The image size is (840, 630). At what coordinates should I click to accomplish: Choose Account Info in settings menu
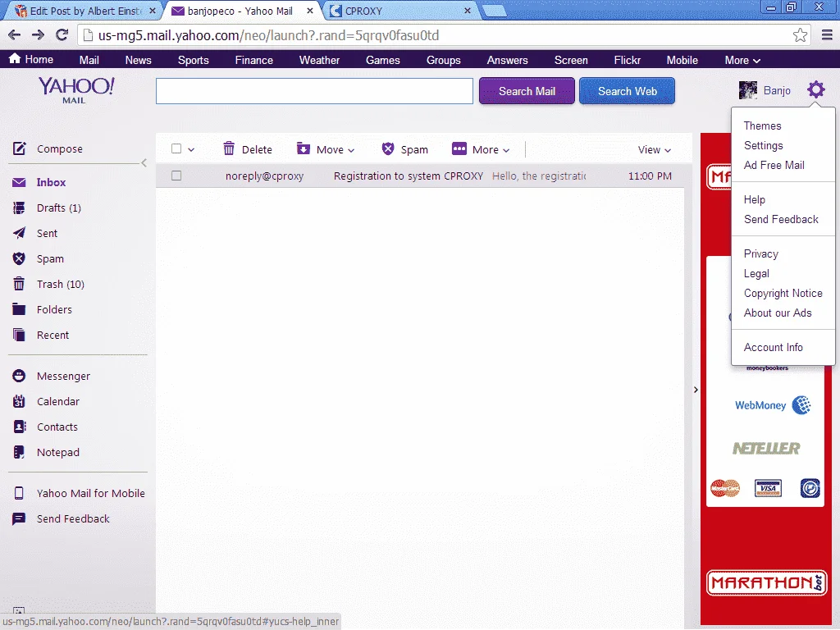coord(773,348)
